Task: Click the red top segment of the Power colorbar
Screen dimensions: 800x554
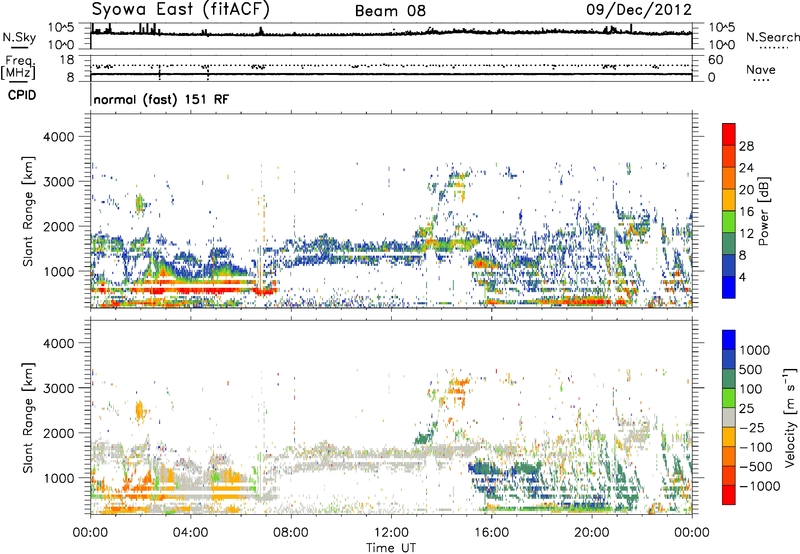Action: point(729,134)
